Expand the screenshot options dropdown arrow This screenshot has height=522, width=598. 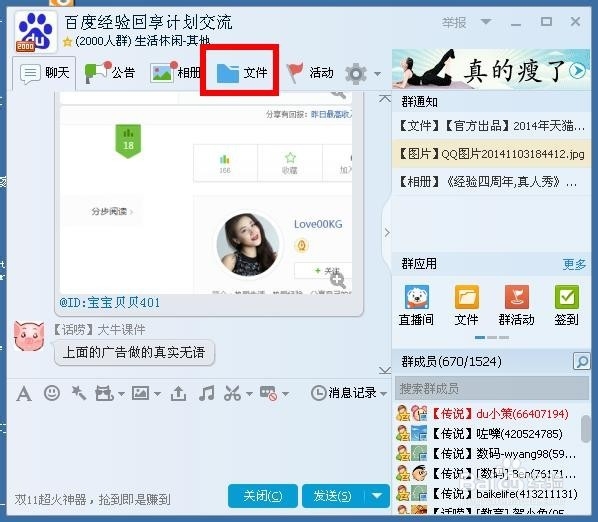click(249, 394)
